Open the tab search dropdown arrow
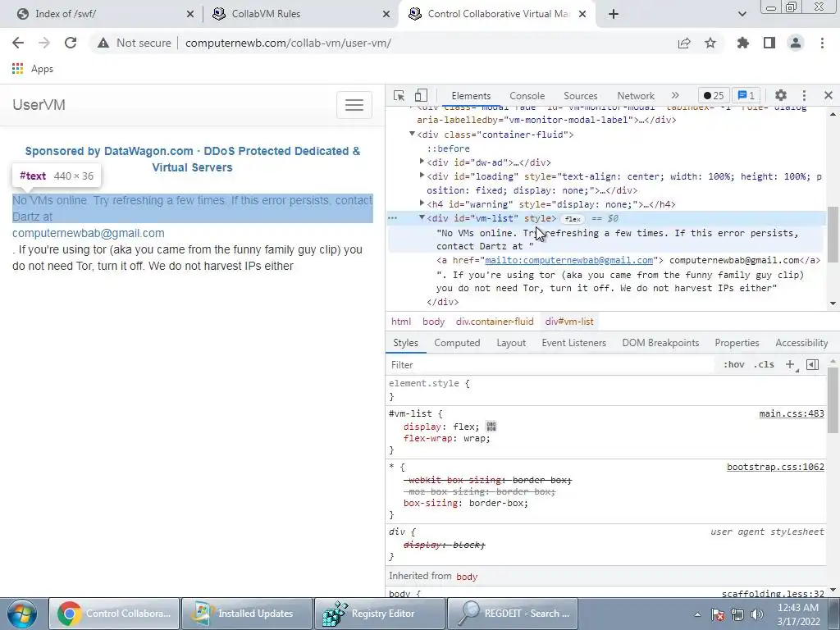Screen dimensions: 840x630 [742, 14]
